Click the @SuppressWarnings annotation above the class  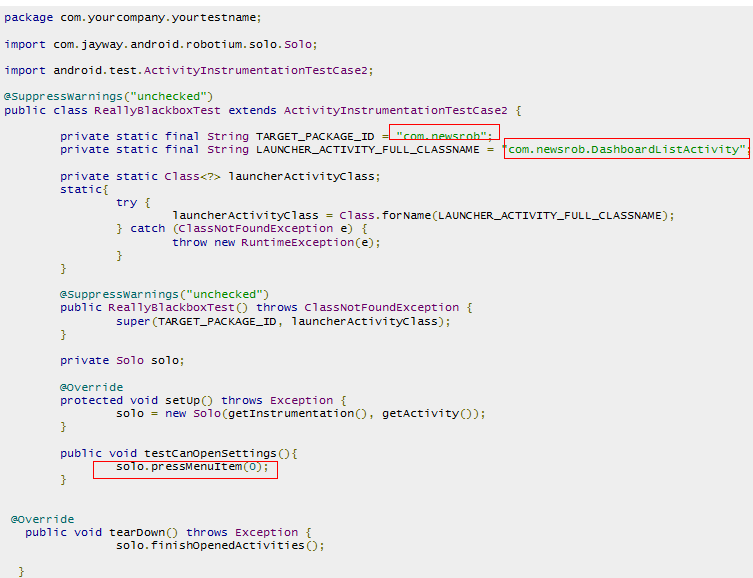tap(108, 96)
